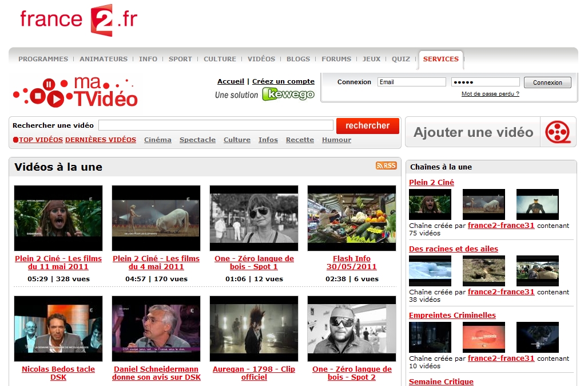Image resolution: width=588 pixels, height=386 pixels.
Task: Click the password field
Action: pos(485,82)
